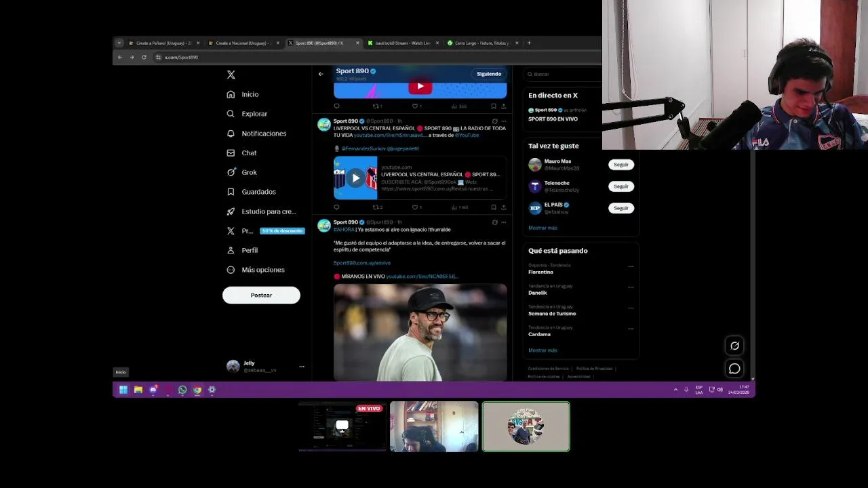Open Jelly account options ellipsis
Screen dimensions: 868x488
pos(302,367)
